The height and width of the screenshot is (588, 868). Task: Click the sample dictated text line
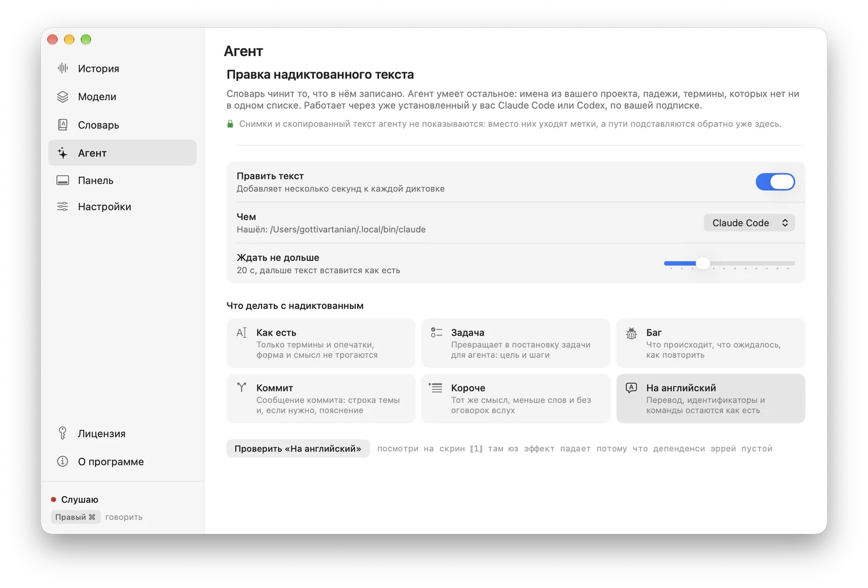[575, 449]
